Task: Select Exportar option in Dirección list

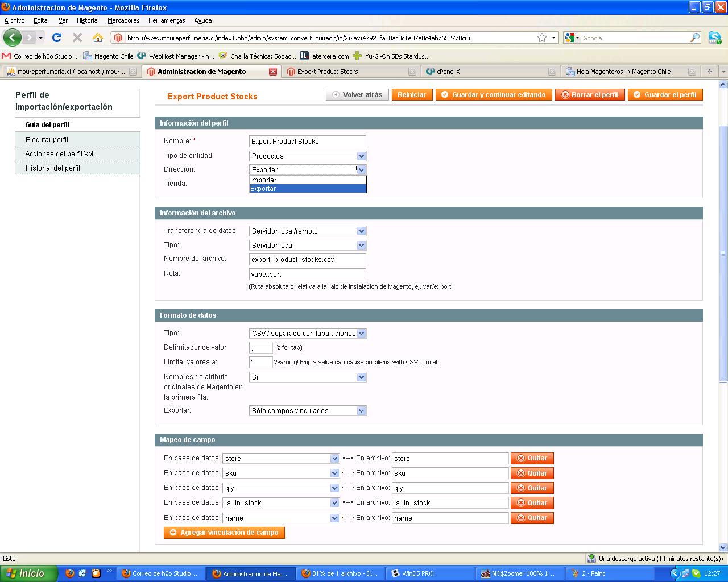Action: point(308,188)
